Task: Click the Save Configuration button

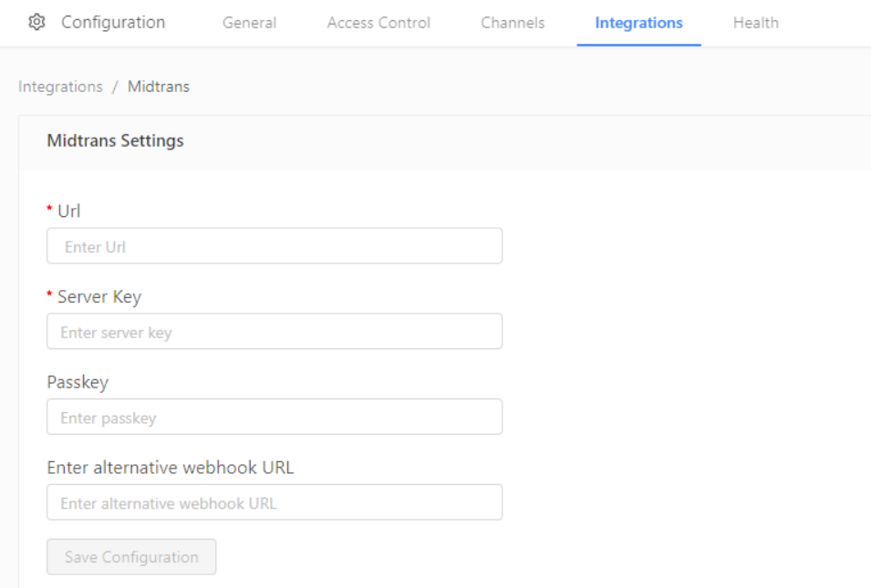Action: (x=131, y=557)
